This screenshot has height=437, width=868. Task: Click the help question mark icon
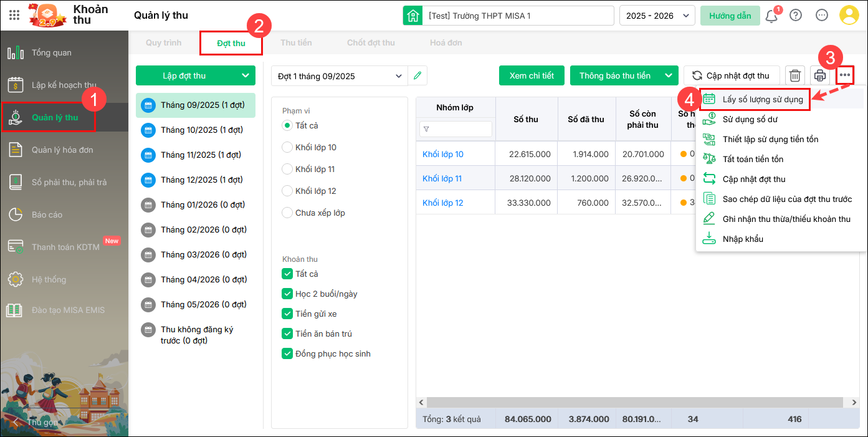pos(796,16)
